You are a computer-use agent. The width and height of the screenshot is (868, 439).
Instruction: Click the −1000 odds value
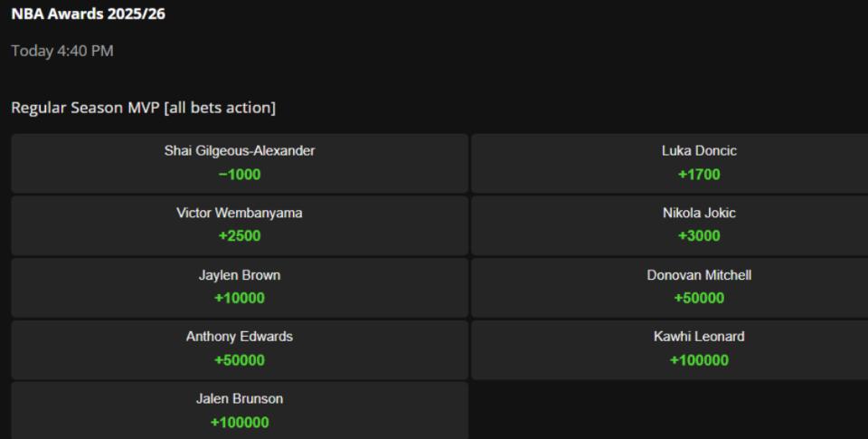(240, 175)
